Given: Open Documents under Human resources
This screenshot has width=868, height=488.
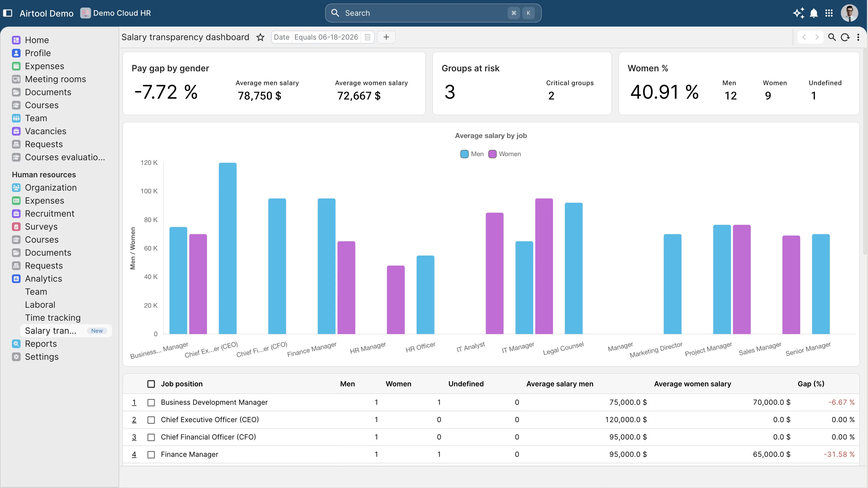Looking at the screenshot, I should point(48,253).
